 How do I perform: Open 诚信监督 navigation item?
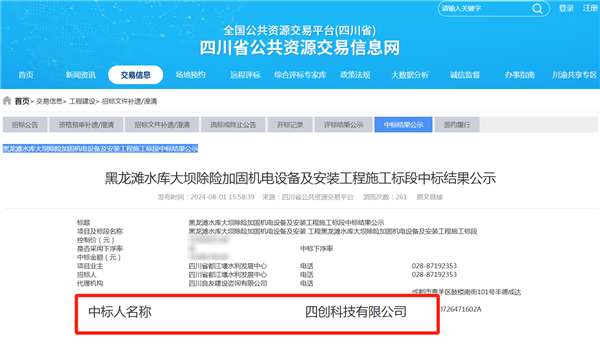click(x=465, y=75)
